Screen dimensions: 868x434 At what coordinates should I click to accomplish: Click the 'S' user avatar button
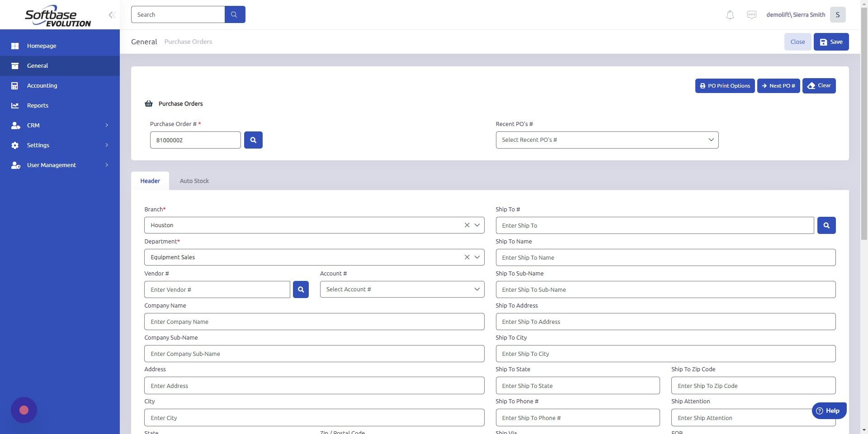pos(837,14)
